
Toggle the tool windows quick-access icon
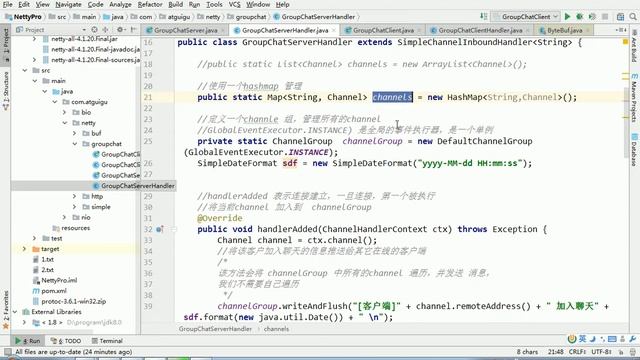coord(7,352)
